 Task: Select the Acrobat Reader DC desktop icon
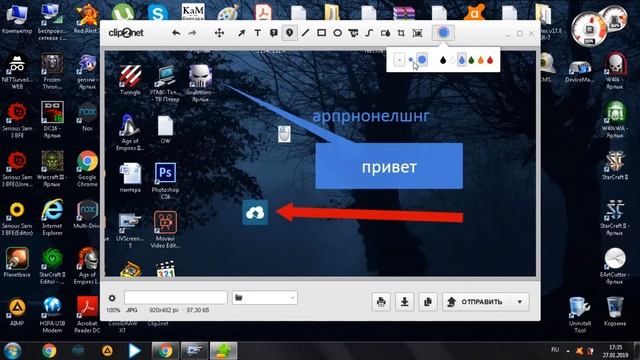pyautogui.click(x=87, y=315)
